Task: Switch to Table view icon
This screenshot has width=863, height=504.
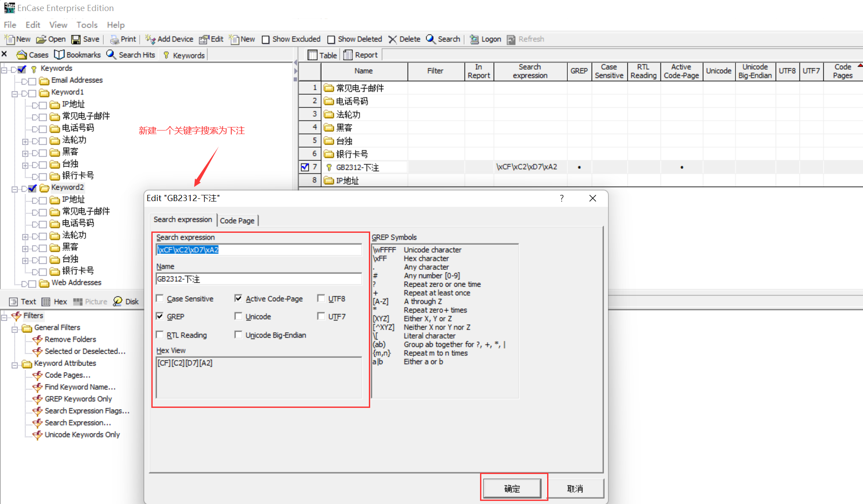Action: [x=312, y=55]
